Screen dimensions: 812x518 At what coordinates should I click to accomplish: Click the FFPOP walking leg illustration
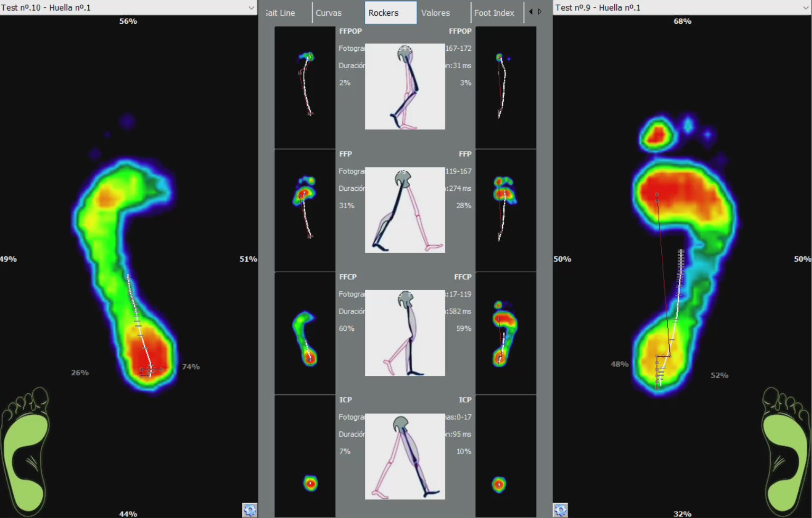[x=405, y=87]
